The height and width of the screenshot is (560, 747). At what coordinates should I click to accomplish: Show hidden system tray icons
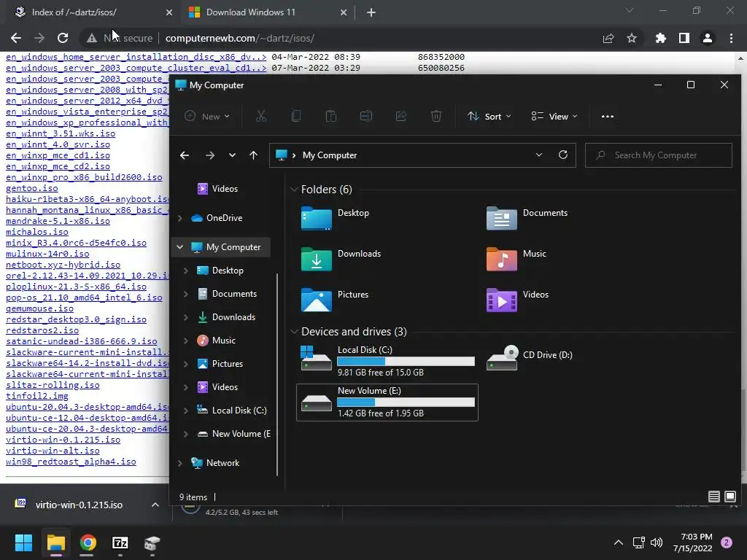[618, 542]
